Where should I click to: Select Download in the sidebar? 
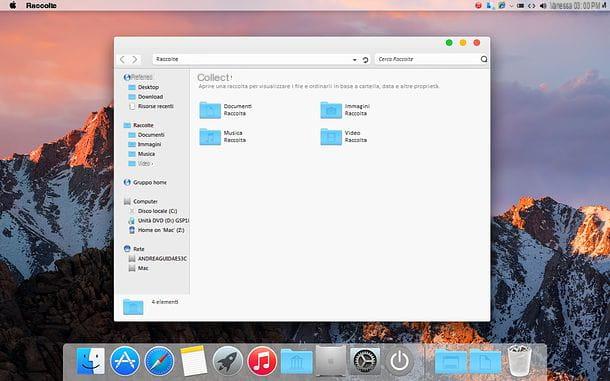click(x=145, y=97)
